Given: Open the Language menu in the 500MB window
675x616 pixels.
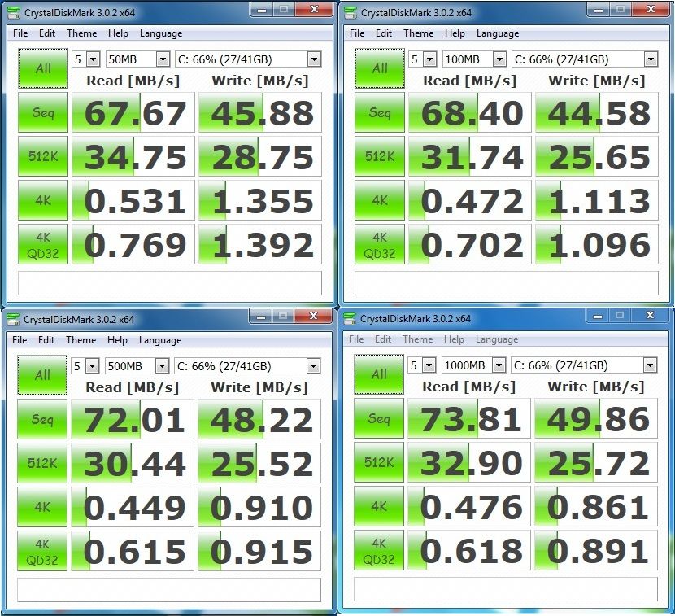Looking at the screenshot, I should (x=160, y=340).
